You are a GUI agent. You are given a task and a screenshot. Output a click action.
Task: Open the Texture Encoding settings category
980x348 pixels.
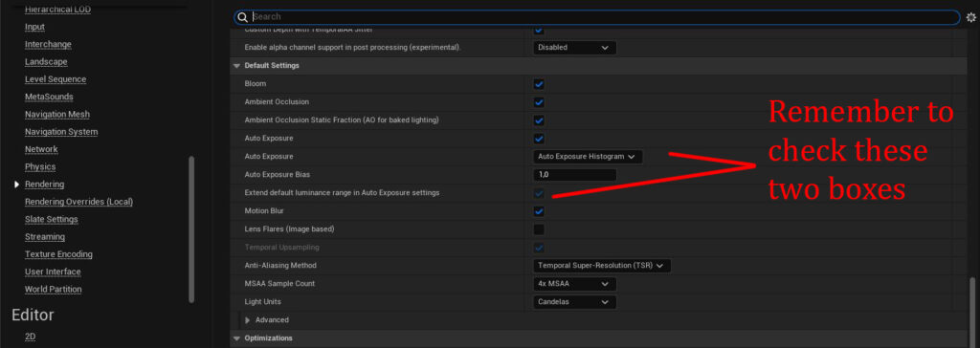pyautogui.click(x=58, y=254)
